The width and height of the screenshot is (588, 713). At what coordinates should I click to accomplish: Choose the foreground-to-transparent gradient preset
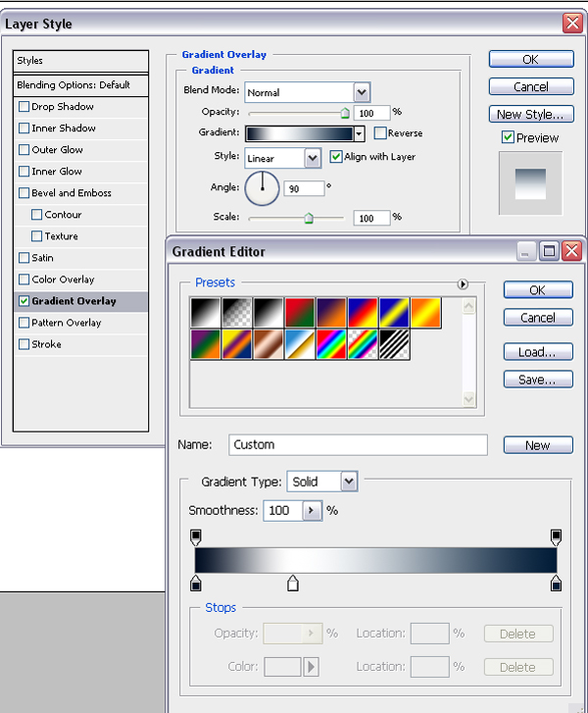[237, 313]
